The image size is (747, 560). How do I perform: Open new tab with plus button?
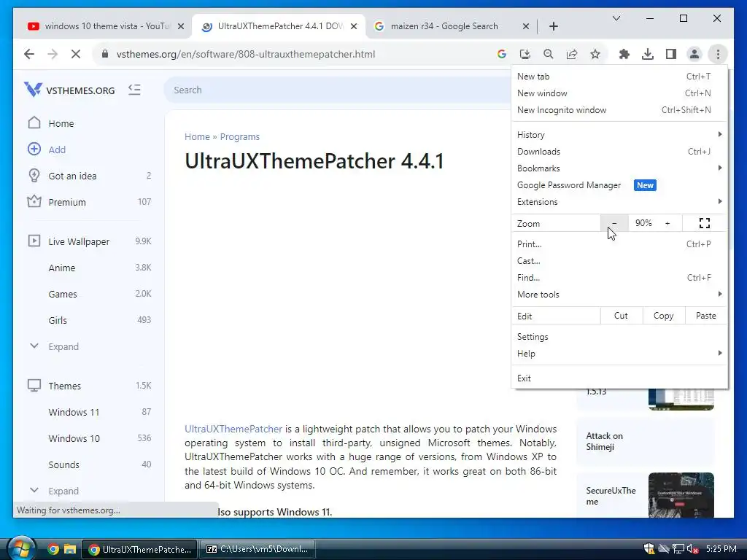pos(553,26)
